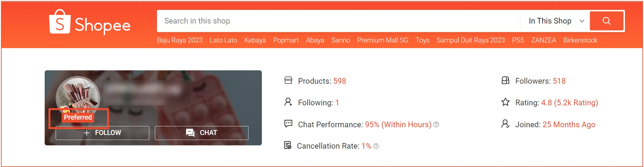Image resolution: width=644 pixels, height=167 pixels.
Task: Click the Rating star icon
Action: click(506, 102)
